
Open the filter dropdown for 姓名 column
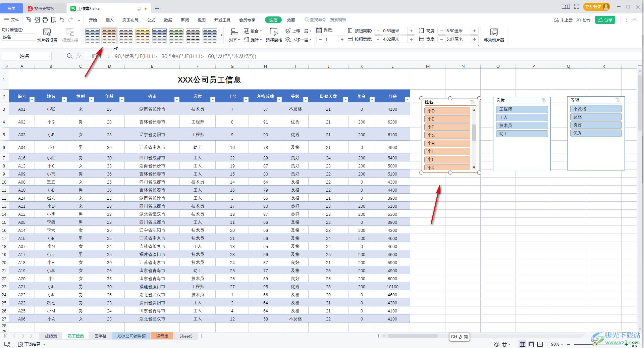click(x=64, y=99)
